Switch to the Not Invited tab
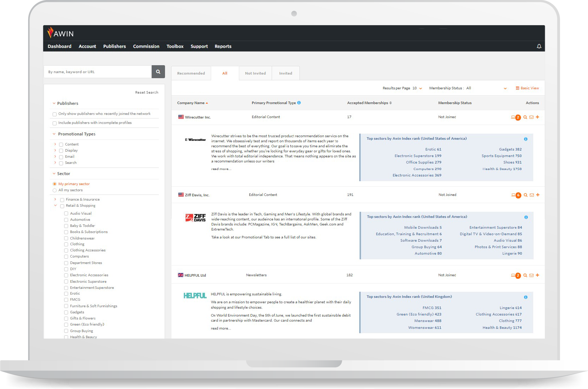 coord(255,73)
